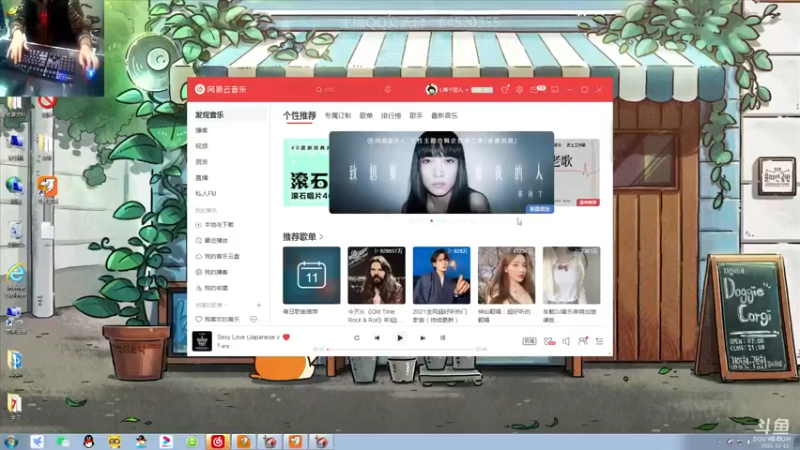Screen dimensions: 800x450
Task: Click the next track button
Action: 422,338
